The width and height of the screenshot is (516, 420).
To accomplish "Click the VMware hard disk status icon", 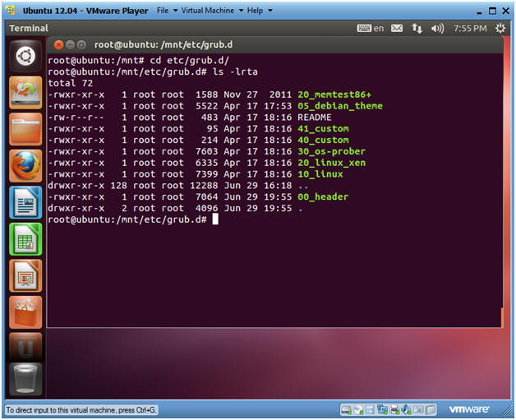I will (346, 410).
